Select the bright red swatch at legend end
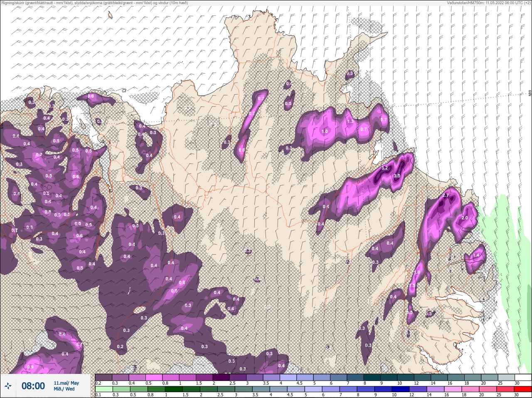 [523, 389]
